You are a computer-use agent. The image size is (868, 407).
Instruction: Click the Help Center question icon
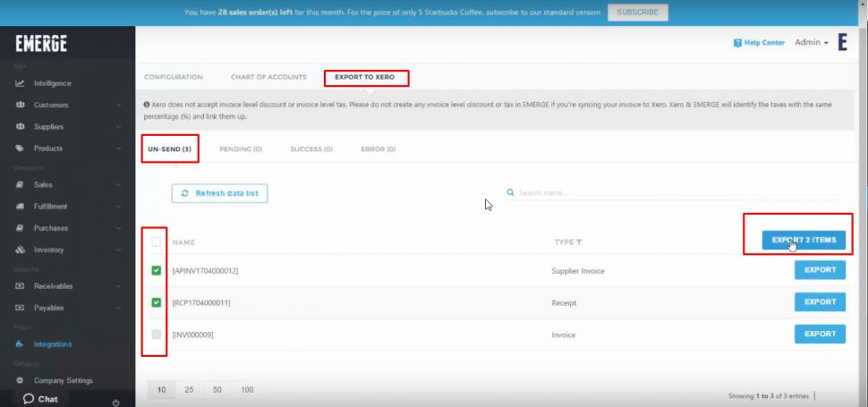(737, 43)
